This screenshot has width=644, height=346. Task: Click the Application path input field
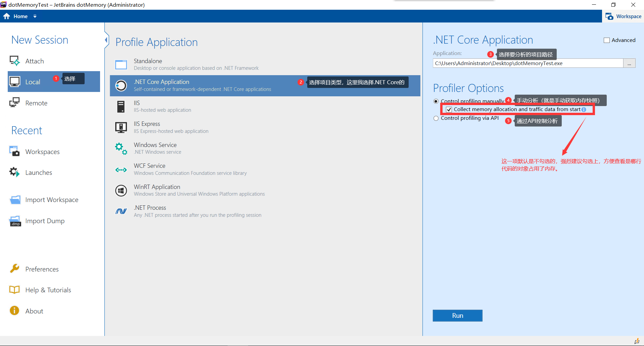pos(528,63)
